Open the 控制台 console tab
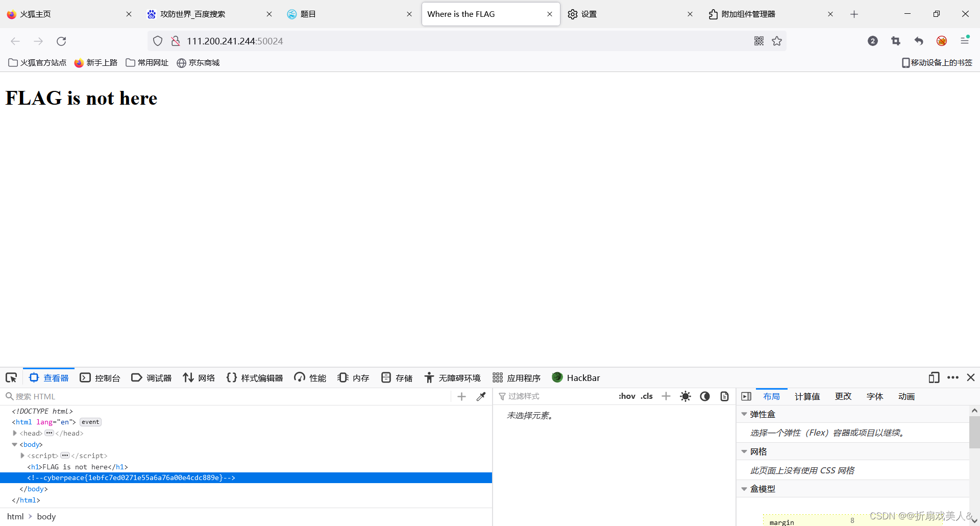 click(100, 378)
